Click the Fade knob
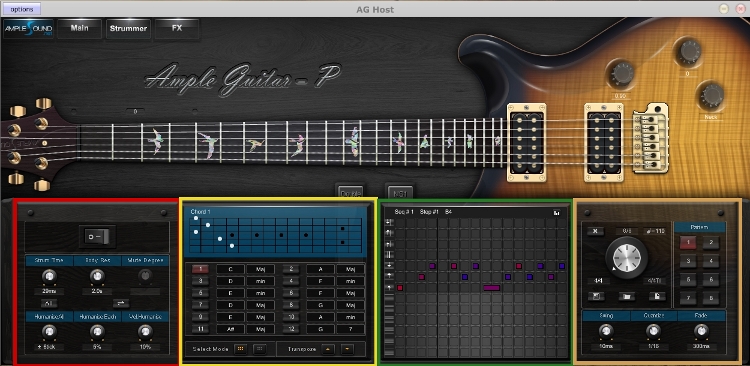The height and width of the screenshot is (366, 750). [x=701, y=331]
